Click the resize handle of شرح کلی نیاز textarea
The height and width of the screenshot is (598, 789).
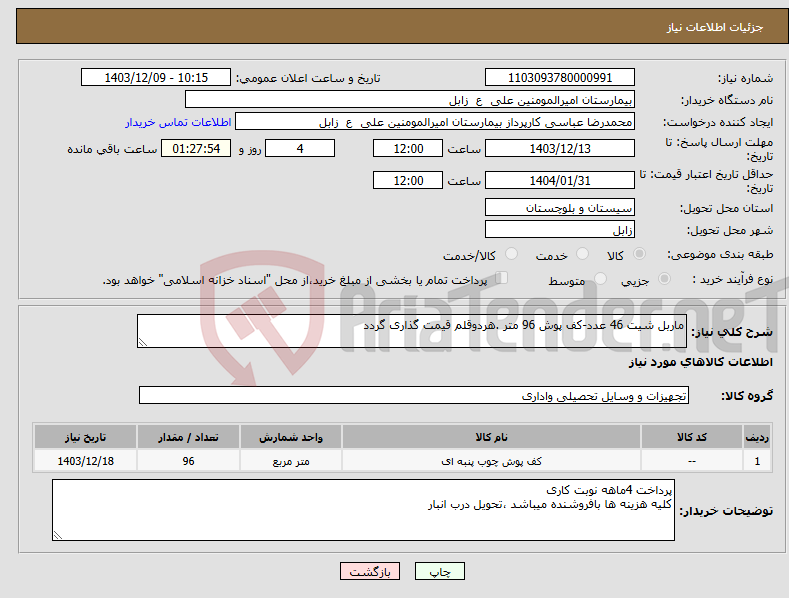143,342
